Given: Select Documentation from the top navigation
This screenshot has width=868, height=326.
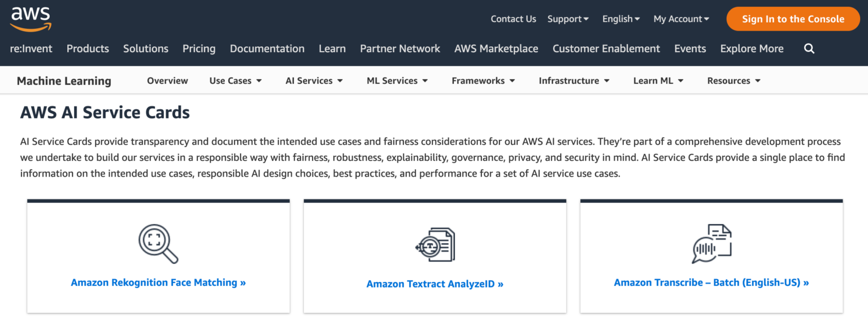Looking at the screenshot, I should tap(267, 48).
